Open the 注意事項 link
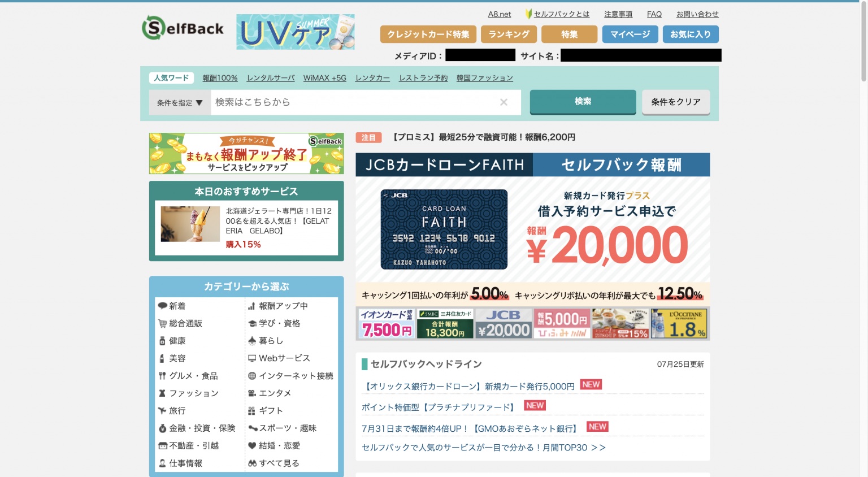This screenshot has height=477, width=868. tap(618, 14)
